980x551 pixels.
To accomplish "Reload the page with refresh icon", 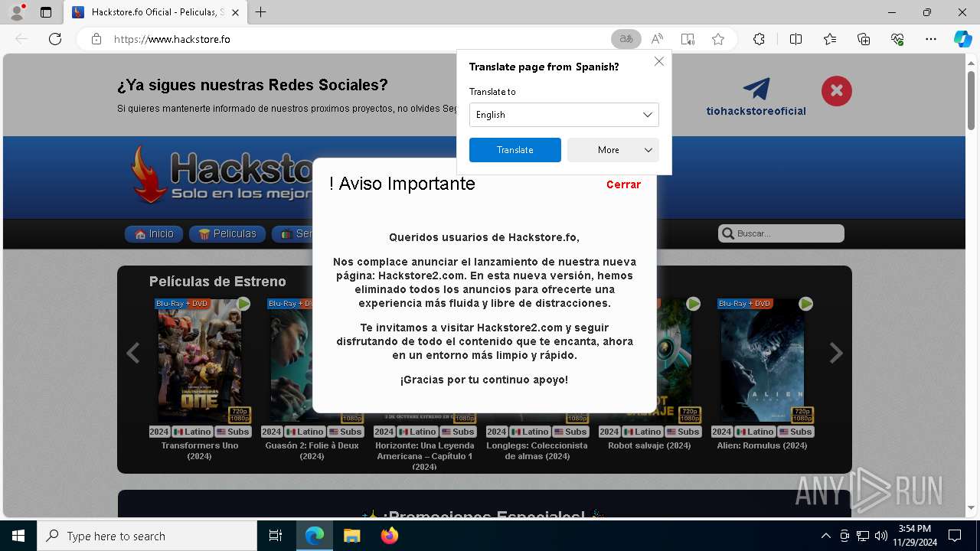I will click(x=55, y=39).
